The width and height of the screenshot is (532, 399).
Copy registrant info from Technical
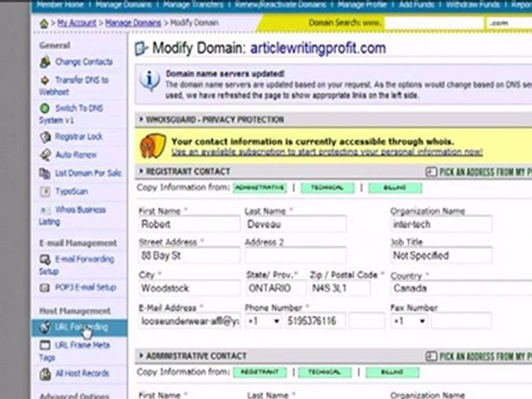tap(328, 188)
